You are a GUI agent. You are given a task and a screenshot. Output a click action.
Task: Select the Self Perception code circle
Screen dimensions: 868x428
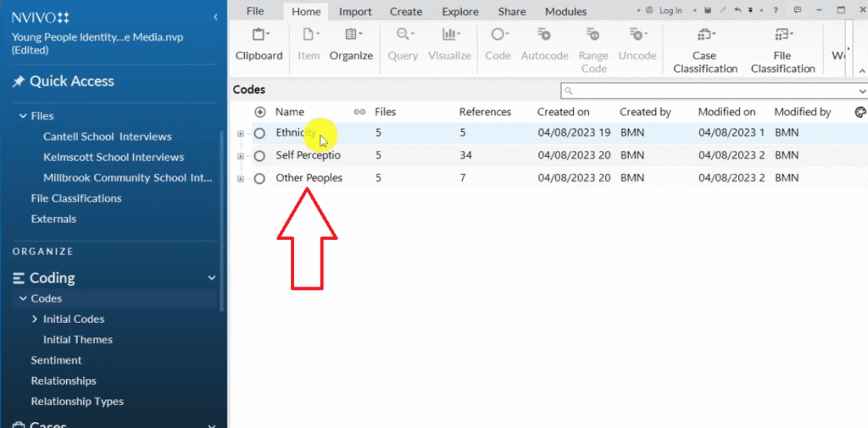259,156
